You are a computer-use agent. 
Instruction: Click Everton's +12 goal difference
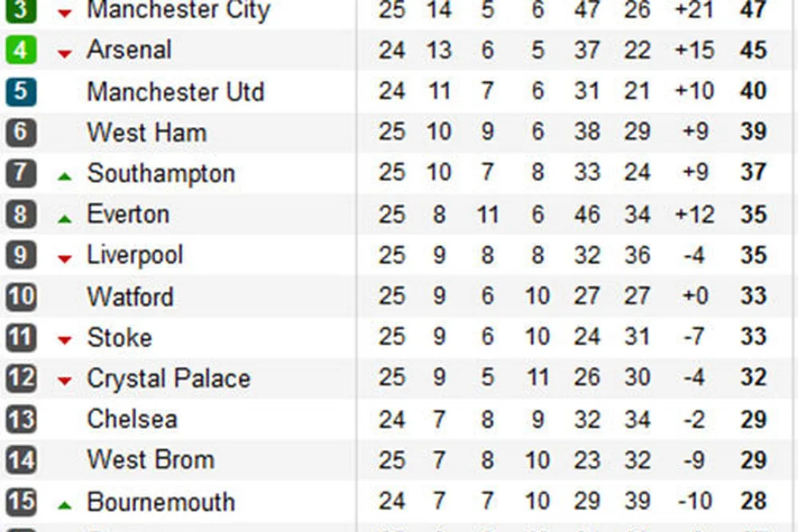(695, 214)
